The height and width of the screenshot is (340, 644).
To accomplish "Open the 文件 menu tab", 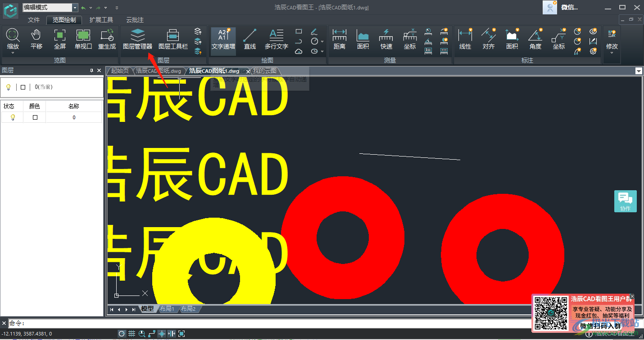I will (34, 20).
